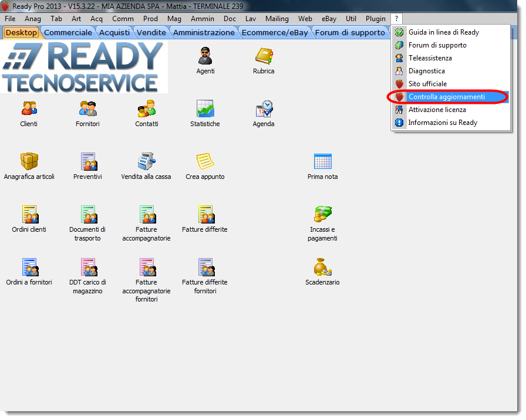526x420 pixels.
Task: Open the Web menu
Action: click(x=305, y=19)
